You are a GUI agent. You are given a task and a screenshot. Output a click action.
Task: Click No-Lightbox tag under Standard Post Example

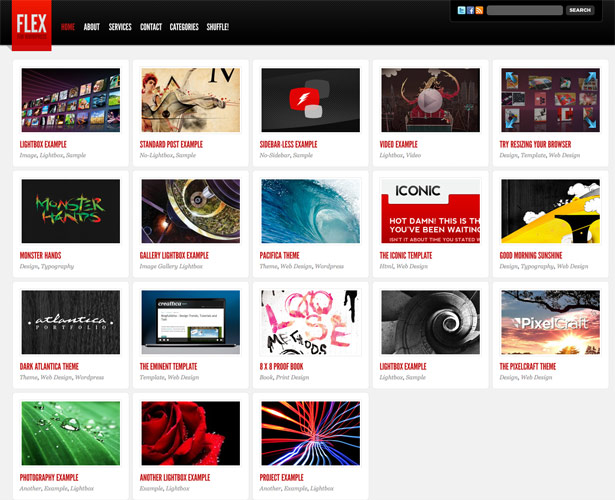156,155
